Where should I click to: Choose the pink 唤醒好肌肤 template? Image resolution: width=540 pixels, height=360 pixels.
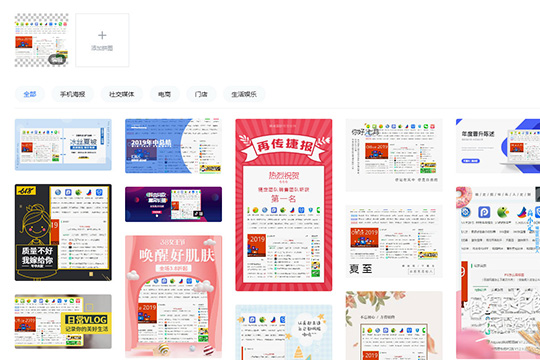point(173,297)
